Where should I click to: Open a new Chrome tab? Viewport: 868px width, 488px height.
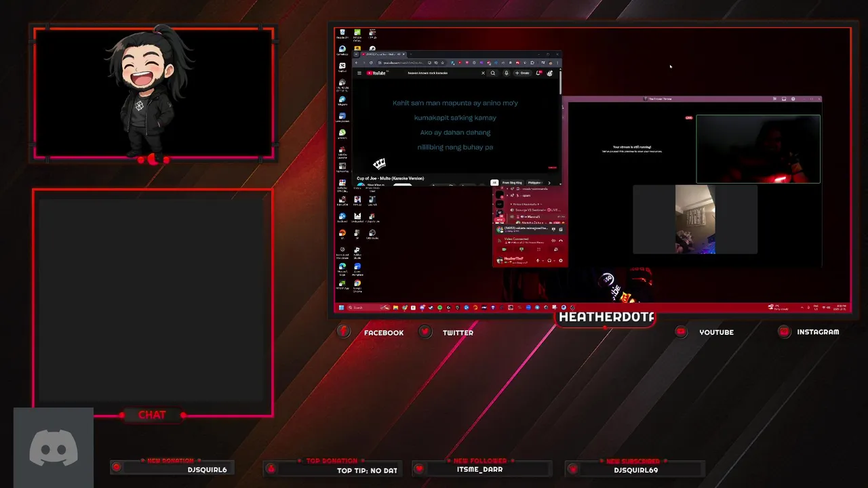pos(411,54)
